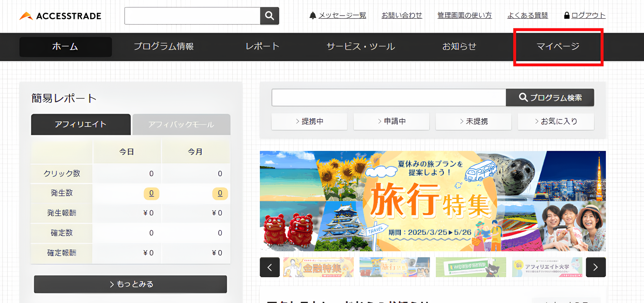This screenshot has width=644, height=303.
Task: Switch to the アフィバックモール tab
Action: pyautogui.click(x=181, y=125)
